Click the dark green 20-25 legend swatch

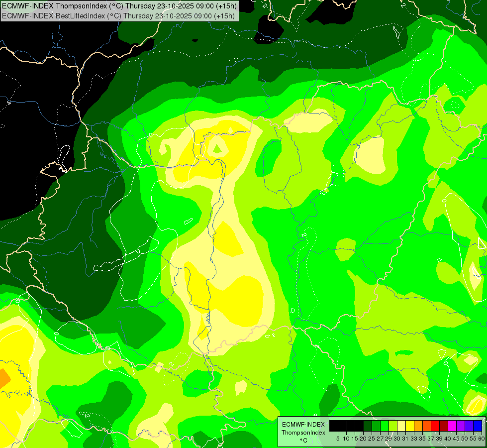(368, 426)
